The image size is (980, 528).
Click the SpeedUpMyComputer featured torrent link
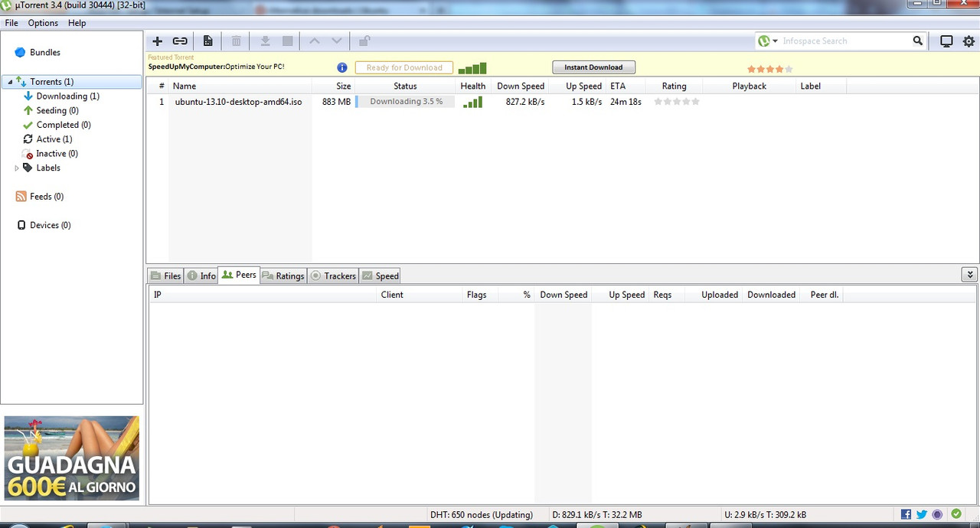coord(216,67)
